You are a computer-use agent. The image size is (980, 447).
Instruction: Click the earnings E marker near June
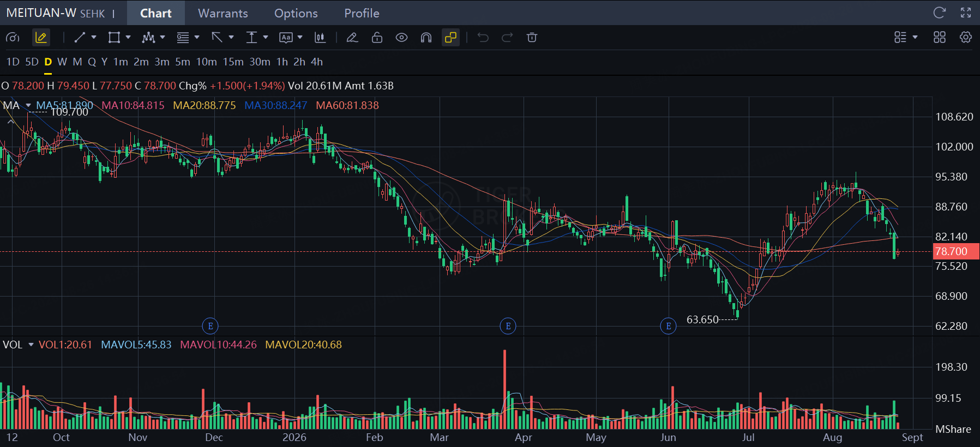coord(669,326)
